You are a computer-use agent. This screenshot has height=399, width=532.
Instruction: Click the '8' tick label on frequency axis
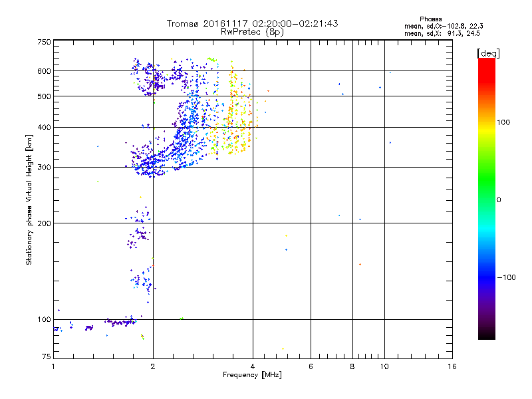(x=352, y=366)
